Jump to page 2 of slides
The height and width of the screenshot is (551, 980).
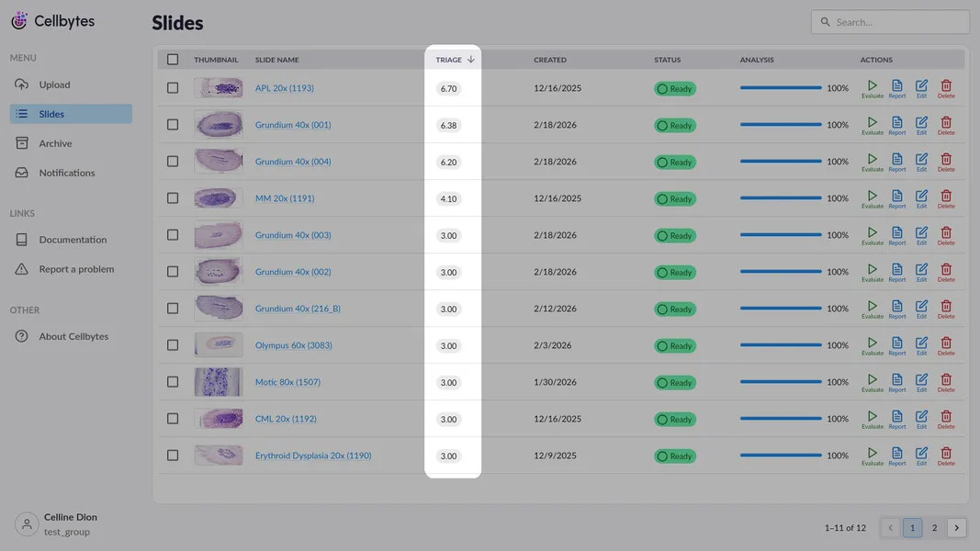tap(934, 528)
